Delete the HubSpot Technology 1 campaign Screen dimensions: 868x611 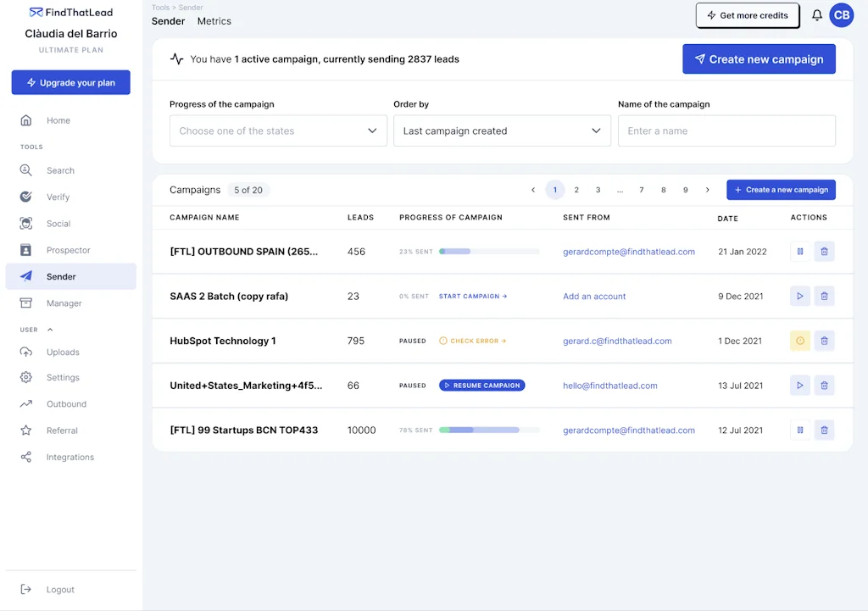824,340
